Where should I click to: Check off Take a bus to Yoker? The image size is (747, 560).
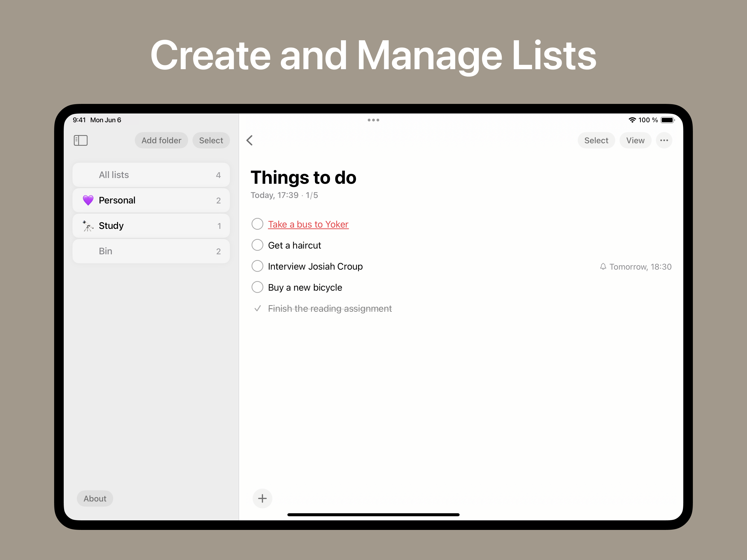click(x=257, y=224)
